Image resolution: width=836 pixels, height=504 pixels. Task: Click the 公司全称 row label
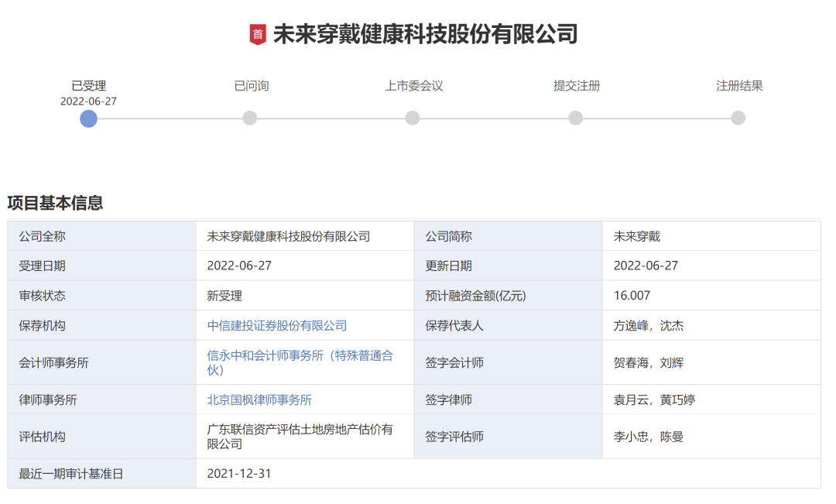pos(42,236)
